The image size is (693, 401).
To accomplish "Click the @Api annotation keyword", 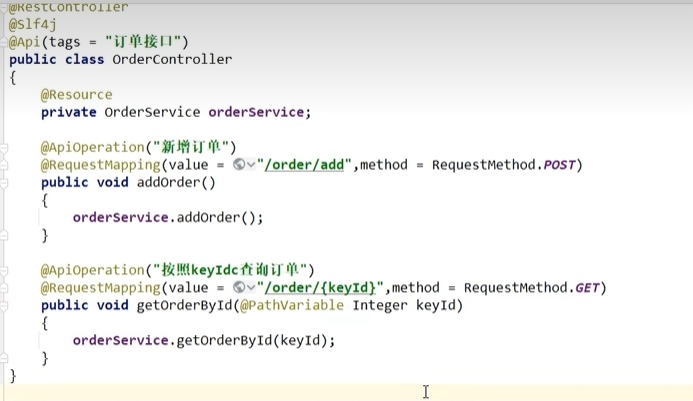I will pyautogui.click(x=25, y=42).
